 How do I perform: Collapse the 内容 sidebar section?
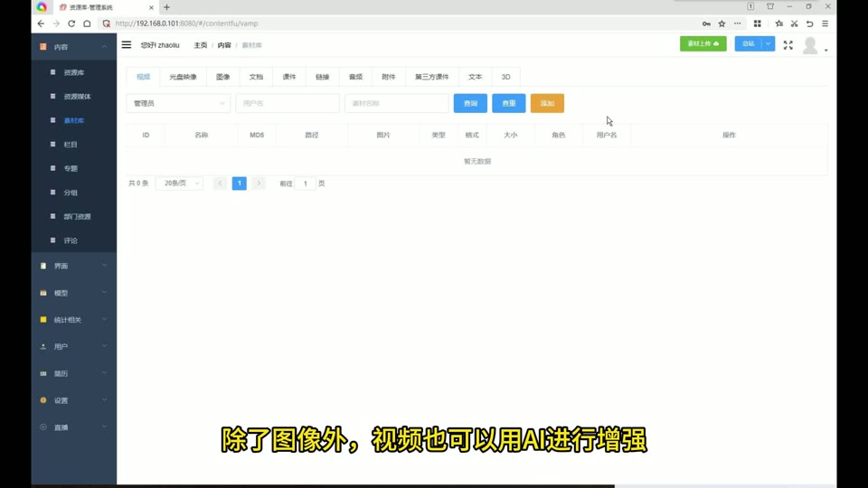tap(73, 47)
